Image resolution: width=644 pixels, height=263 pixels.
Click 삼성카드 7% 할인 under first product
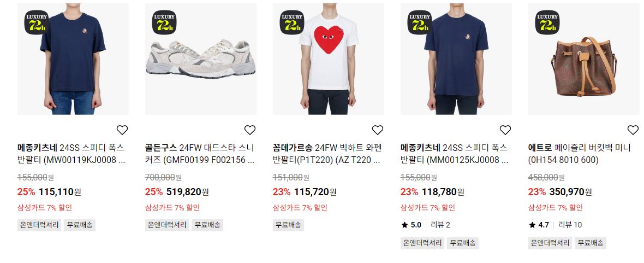[x=44, y=208]
